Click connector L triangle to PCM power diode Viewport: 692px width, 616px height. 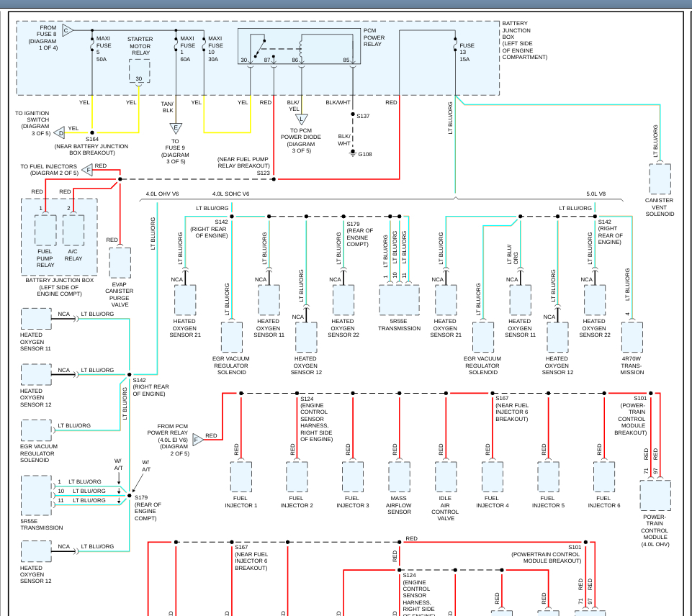point(301,119)
